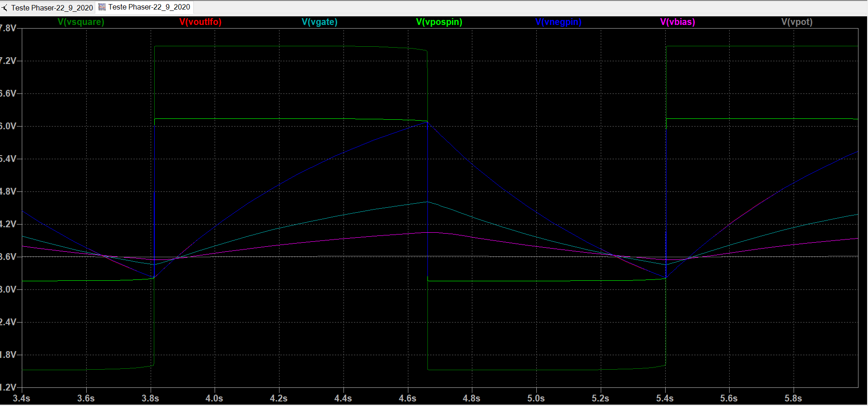
Task: Click the 4.0s time axis label
Action: click(214, 398)
